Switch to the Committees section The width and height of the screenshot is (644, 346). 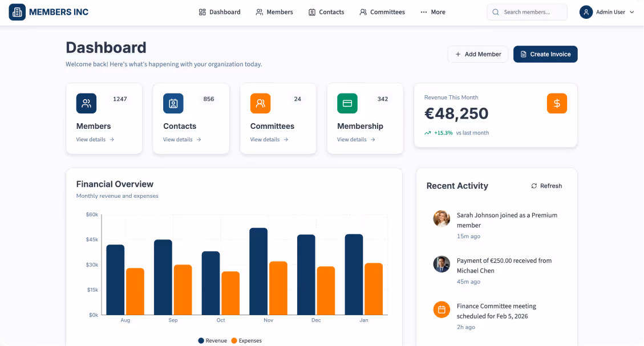click(x=382, y=12)
